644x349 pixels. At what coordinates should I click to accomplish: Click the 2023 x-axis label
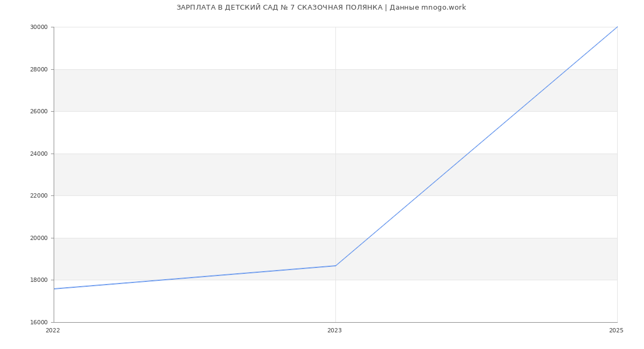(334, 331)
